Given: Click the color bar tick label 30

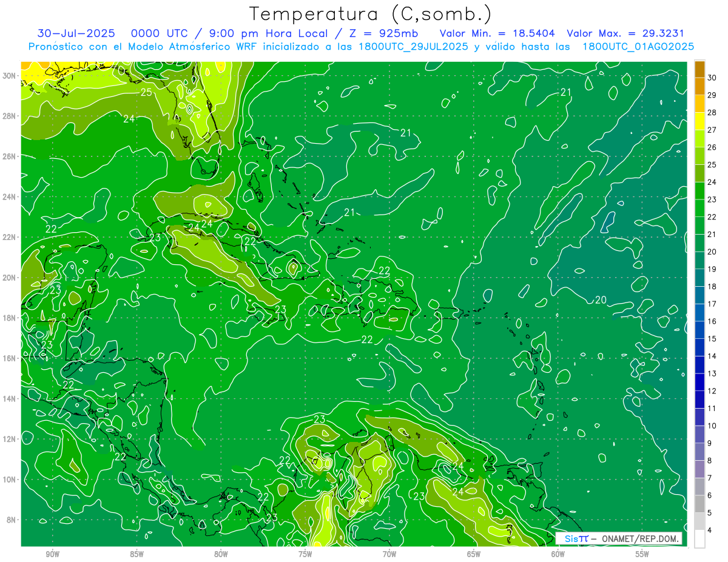Looking at the screenshot, I should (x=712, y=78).
